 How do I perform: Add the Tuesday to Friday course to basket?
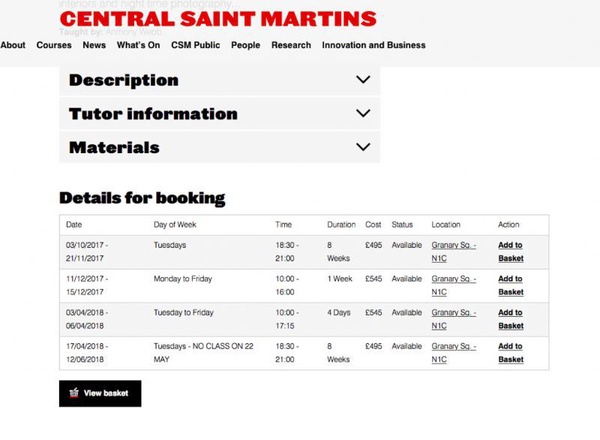point(511,319)
